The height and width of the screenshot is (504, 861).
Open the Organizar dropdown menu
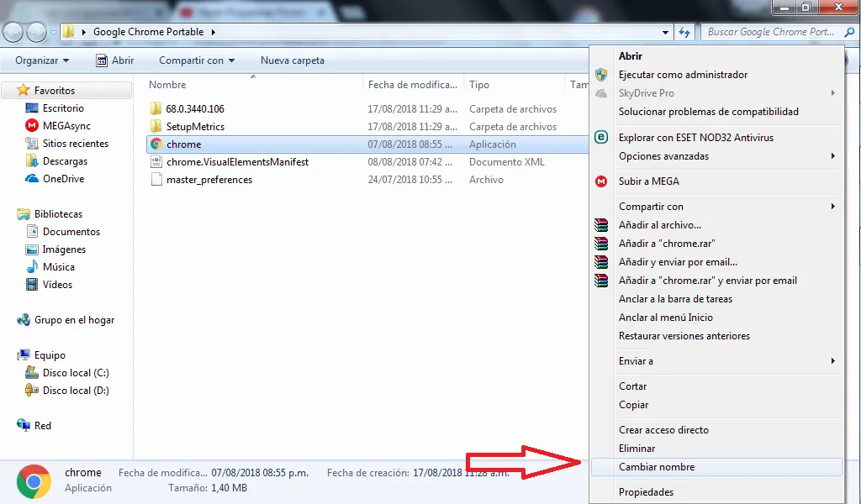[x=42, y=60]
